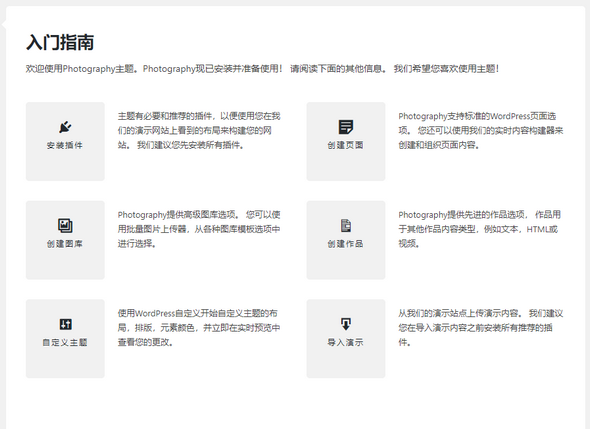Screen dimensions: 590x429
Task: Open the 创建作品 label link
Action: pyautogui.click(x=345, y=244)
